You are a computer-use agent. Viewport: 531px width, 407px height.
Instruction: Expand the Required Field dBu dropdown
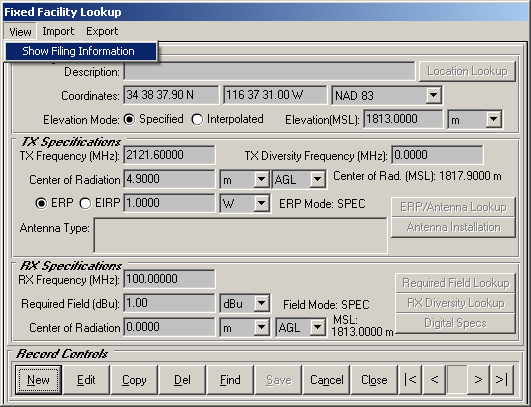coord(261,303)
